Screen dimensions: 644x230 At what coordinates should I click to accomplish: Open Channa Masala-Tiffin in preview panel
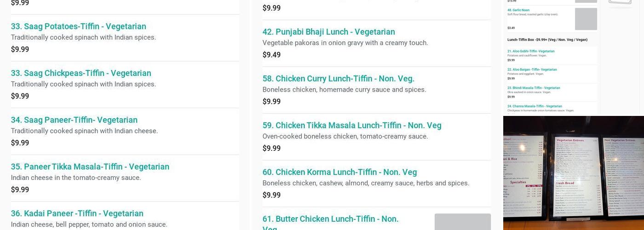pyautogui.click(x=534, y=106)
